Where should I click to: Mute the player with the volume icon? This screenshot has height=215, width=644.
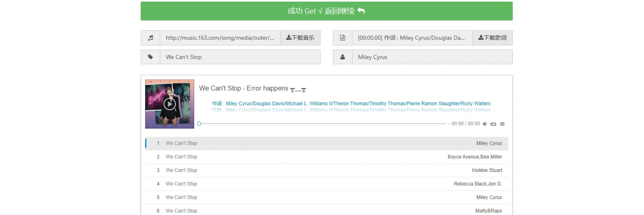[485, 124]
